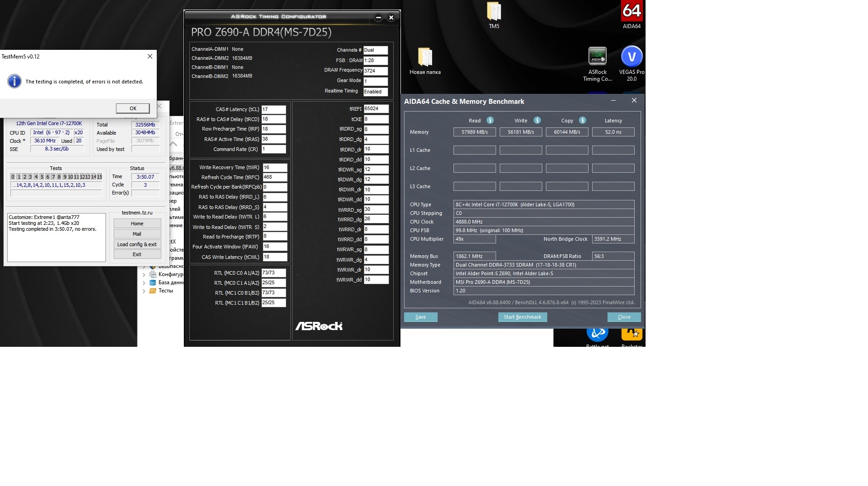Click the RTL (MC0 C0 A1/A2) field
Screen dimensions: 868x486
click(274, 273)
